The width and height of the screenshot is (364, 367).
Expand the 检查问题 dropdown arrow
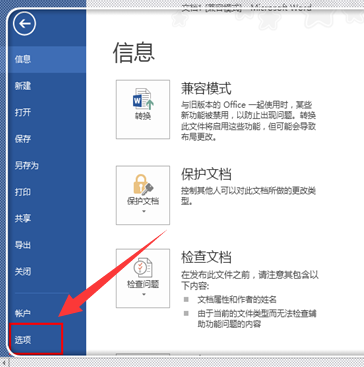pos(144,294)
